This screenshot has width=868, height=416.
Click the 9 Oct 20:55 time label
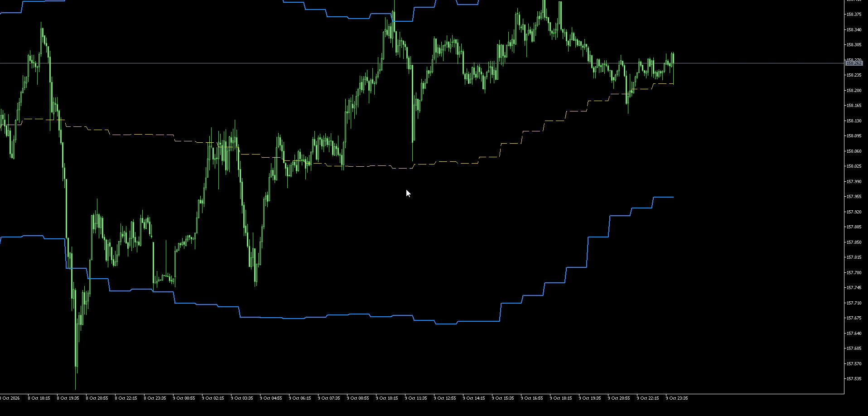tap(619, 398)
